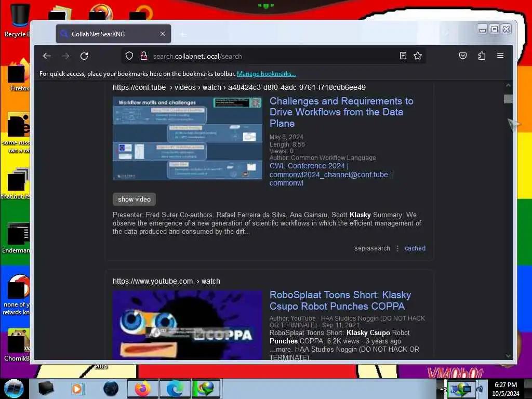532x399 pixels.
Task: Click the forward navigation arrow
Action: point(65,56)
